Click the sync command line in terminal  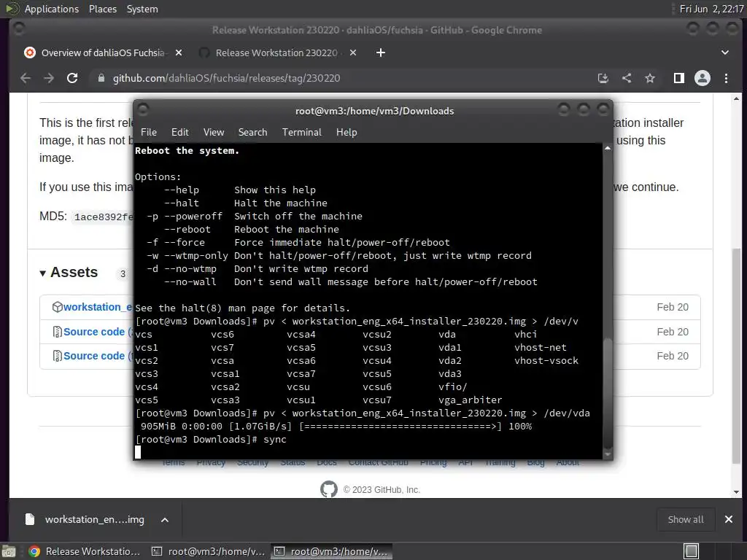211,440
